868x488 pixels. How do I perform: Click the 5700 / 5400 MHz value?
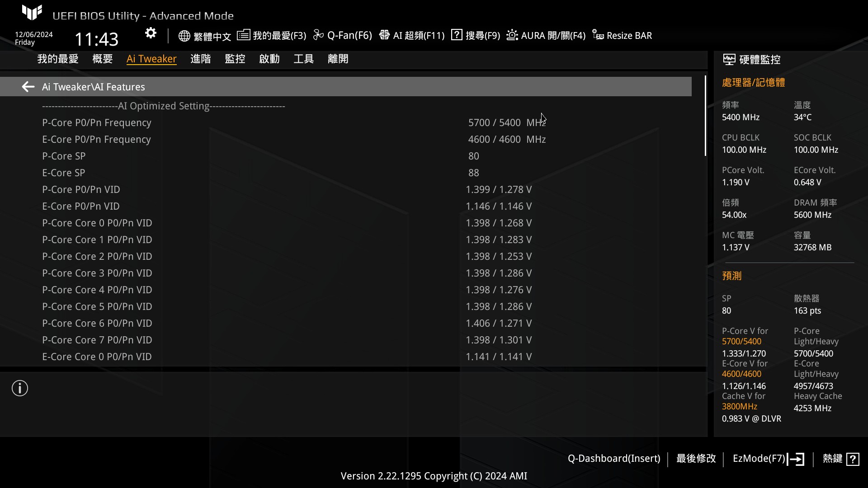pyautogui.click(x=507, y=122)
